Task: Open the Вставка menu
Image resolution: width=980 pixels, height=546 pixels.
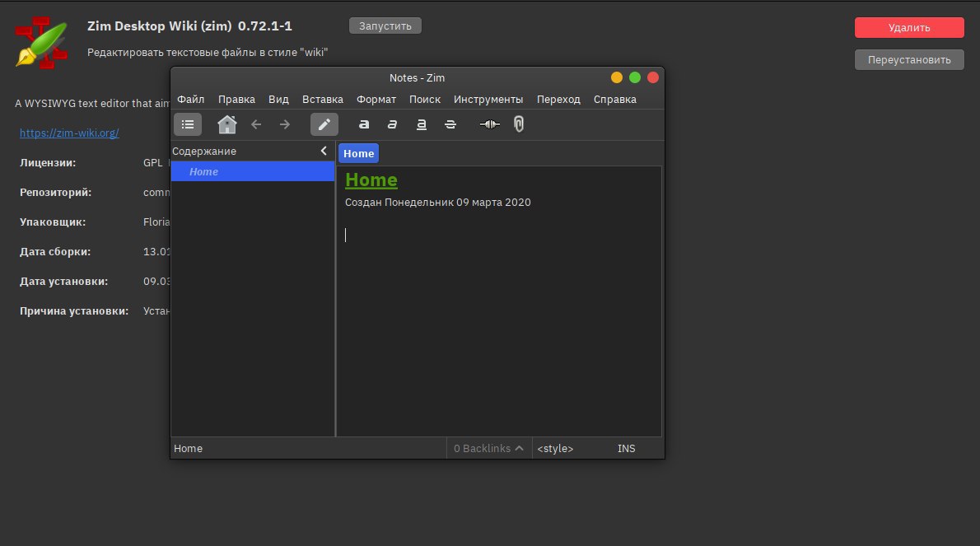Action: coord(323,100)
